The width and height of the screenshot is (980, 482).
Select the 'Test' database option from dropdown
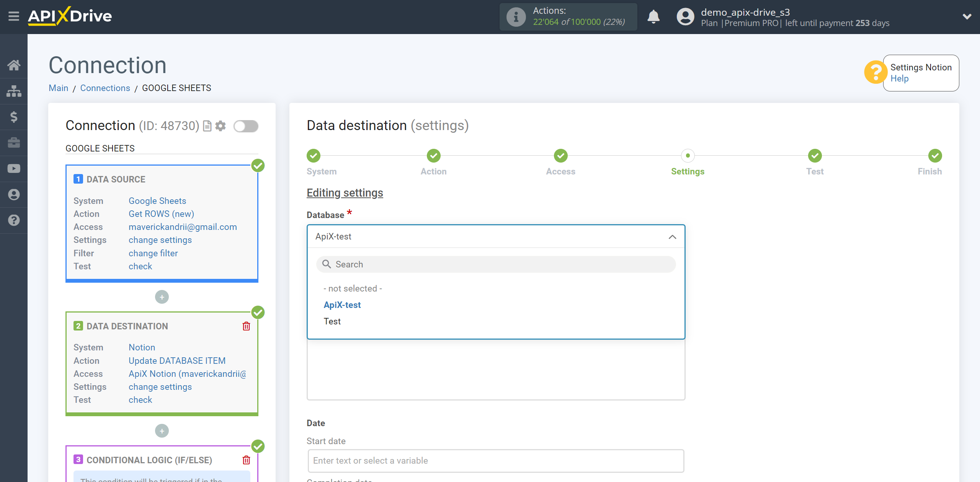tap(333, 321)
